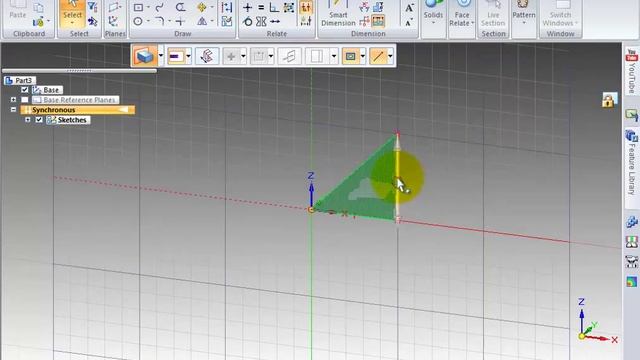
Task: Select the Sketches tree item label
Action: click(x=72, y=120)
